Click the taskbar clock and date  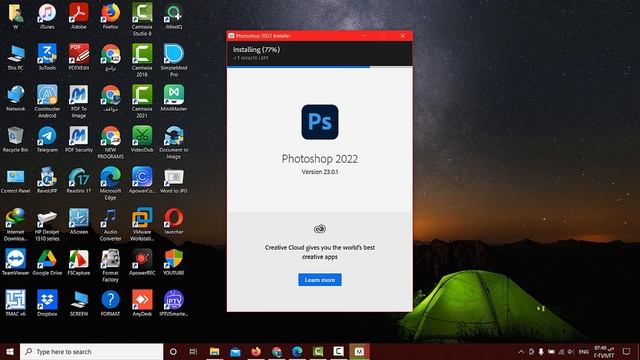pyautogui.click(x=604, y=351)
